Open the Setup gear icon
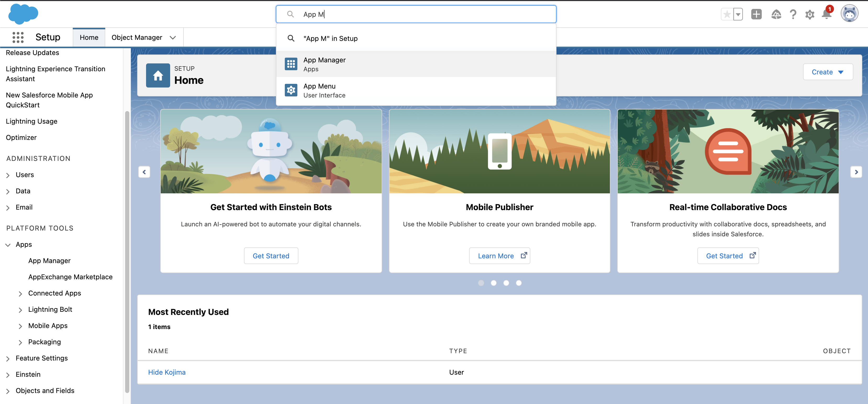 pos(810,14)
